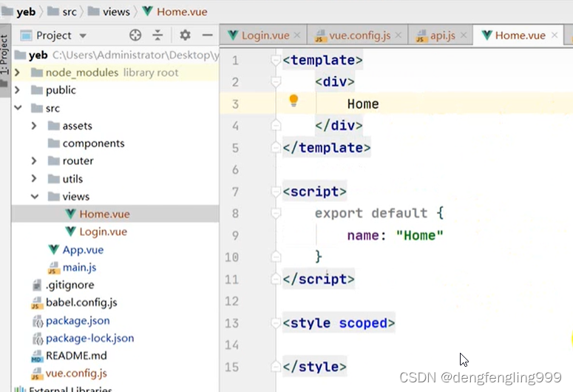Click line number 6 in the gutter
The height and width of the screenshot is (392, 573).
pyautogui.click(x=235, y=169)
